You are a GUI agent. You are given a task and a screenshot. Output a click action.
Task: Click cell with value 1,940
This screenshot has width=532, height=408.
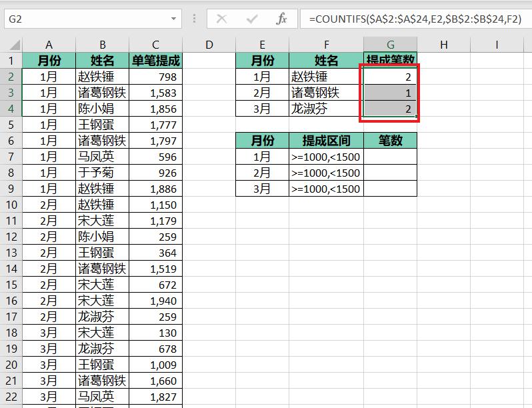[156, 301]
